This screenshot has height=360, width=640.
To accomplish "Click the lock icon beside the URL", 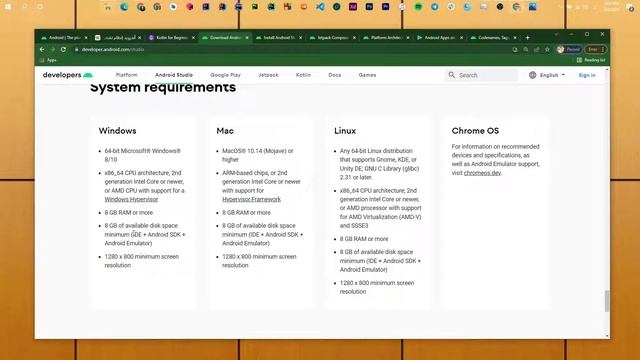I will click(x=76, y=49).
